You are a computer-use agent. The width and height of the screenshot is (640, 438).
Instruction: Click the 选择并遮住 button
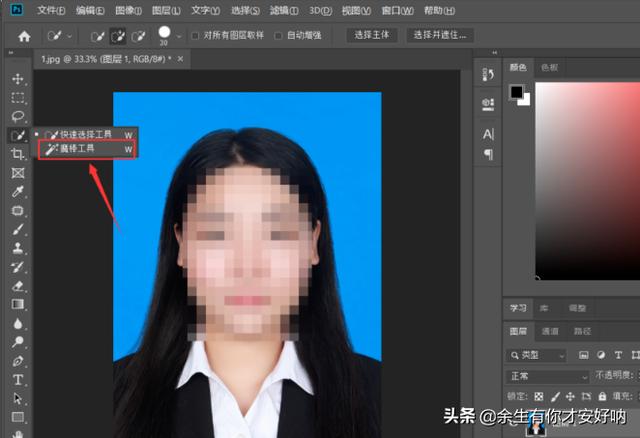point(440,35)
